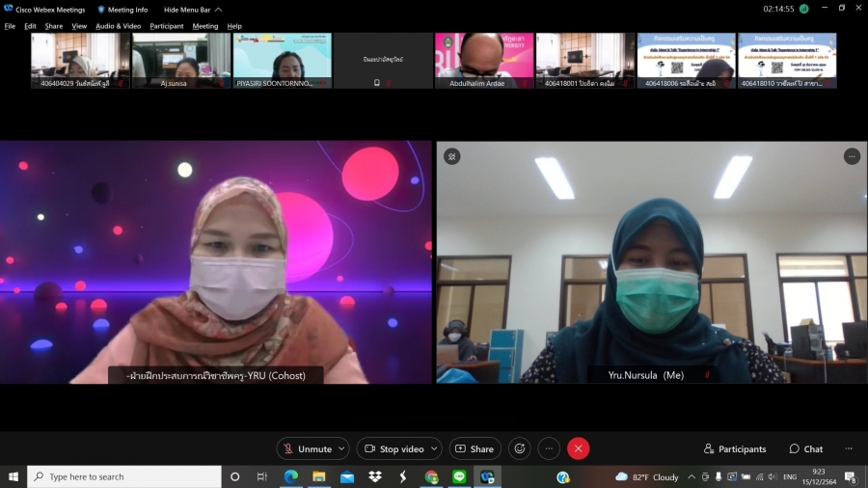Open more options on Yru.Nursula video

pos(851,156)
